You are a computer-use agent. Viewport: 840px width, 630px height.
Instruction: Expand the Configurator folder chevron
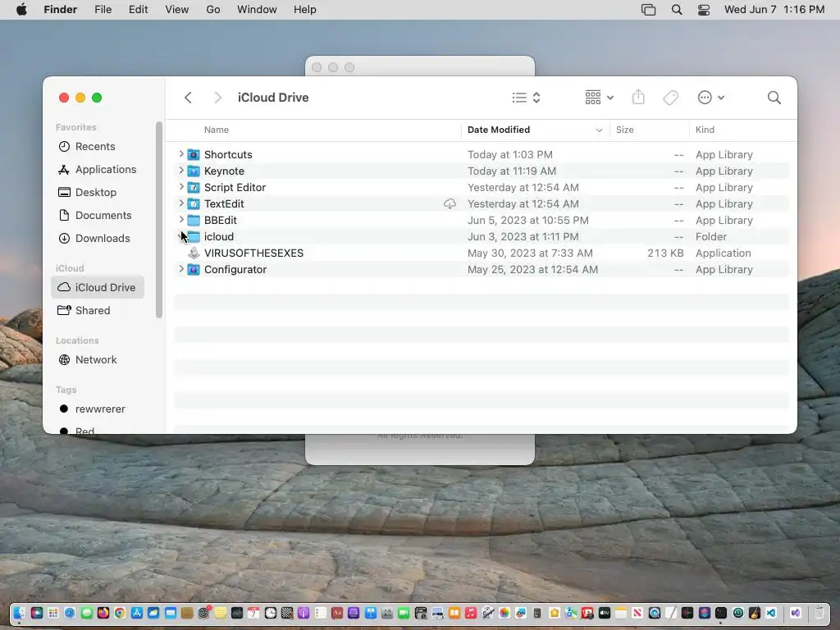tap(181, 269)
